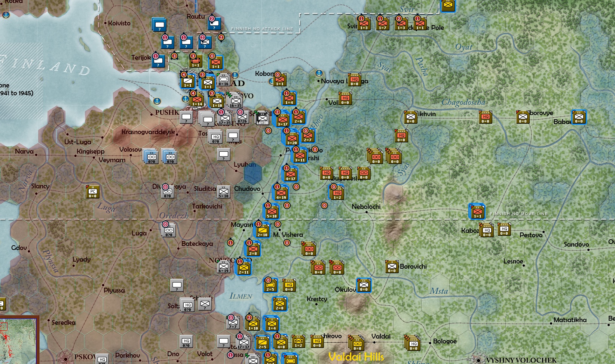Screen dimensions: 615x364
Task: Click the red 2=8 infantry unit north of Novgorod
Action: (x=253, y=249)
